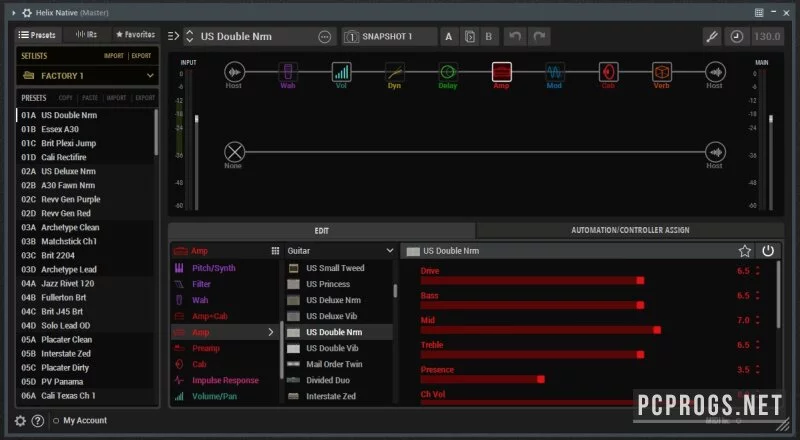Redo the last edit
The image size is (800, 440).
(539, 36)
